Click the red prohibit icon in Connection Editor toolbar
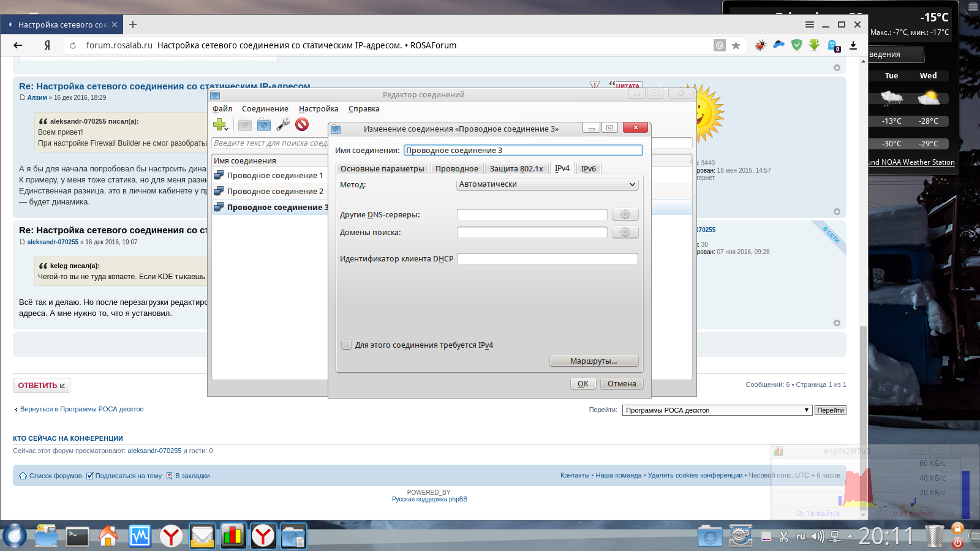This screenshot has width=980, height=551. [x=302, y=124]
